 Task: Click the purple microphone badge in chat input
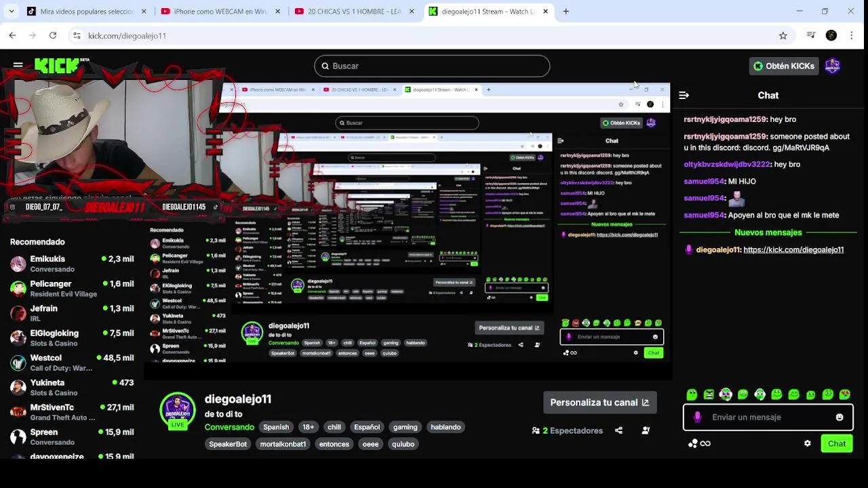697,418
